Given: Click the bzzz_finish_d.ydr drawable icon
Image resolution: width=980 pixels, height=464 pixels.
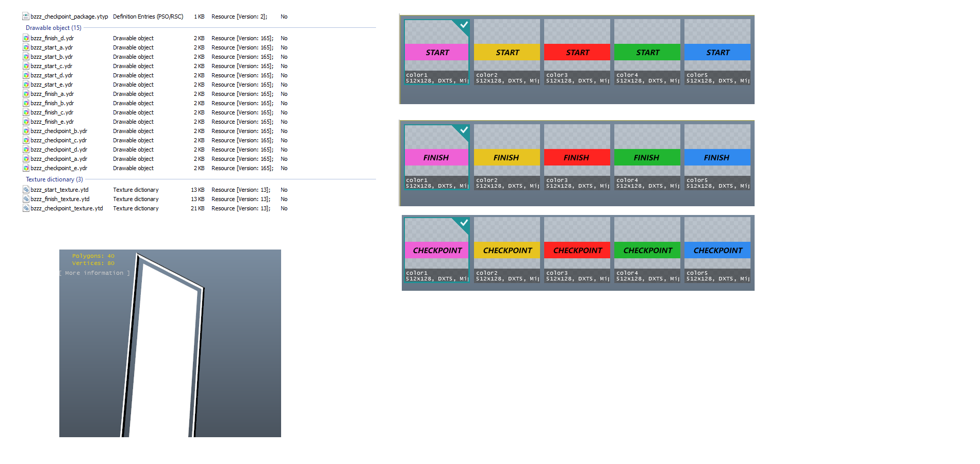Looking at the screenshot, I should pyautogui.click(x=26, y=38).
